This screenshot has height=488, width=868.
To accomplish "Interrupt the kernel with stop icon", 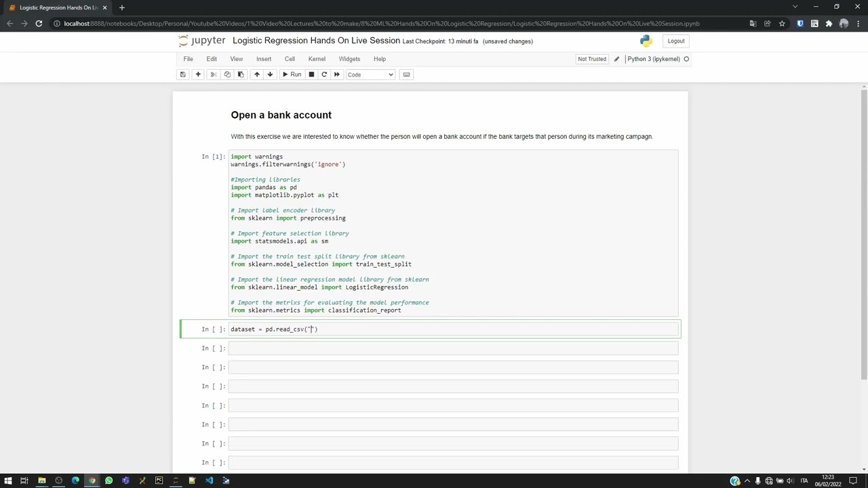I will click(x=311, y=75).
